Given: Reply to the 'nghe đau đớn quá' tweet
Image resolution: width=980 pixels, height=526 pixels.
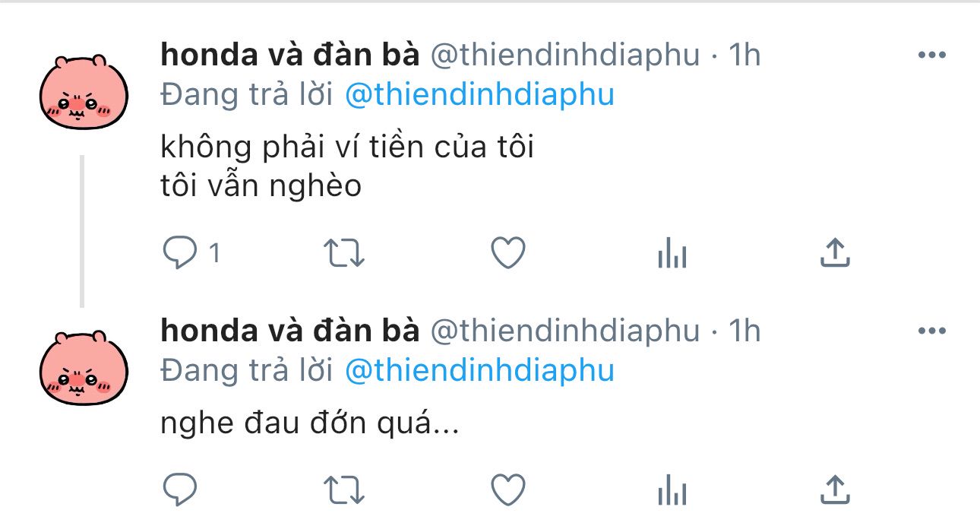Looking at the screenshot, I should 181,490.
